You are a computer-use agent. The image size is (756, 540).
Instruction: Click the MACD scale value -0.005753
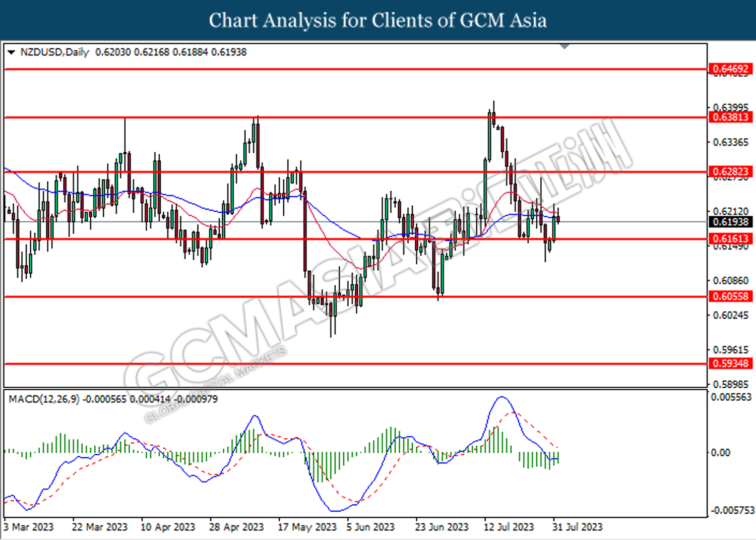[x=732, y=510]
